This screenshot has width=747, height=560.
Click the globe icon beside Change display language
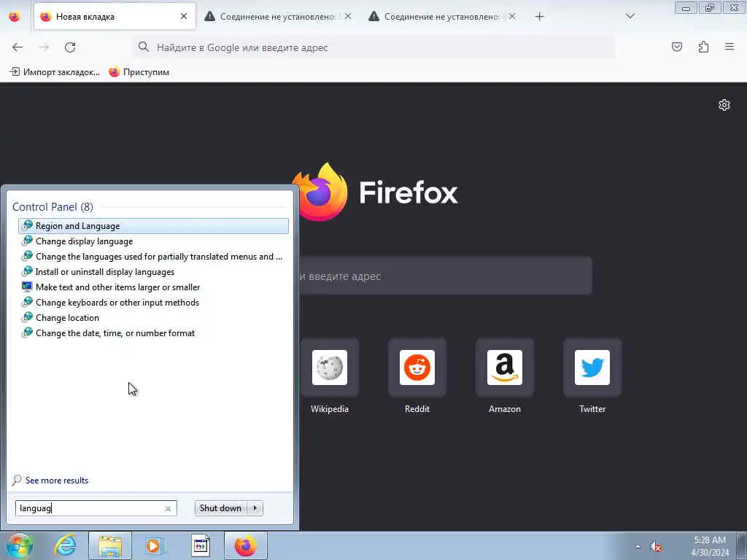point(27,241)
